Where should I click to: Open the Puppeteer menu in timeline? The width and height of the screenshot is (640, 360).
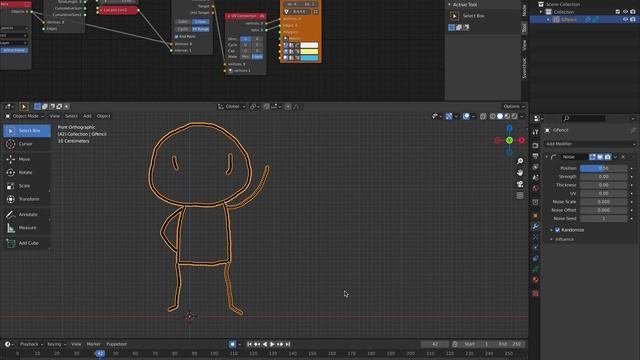117,344
